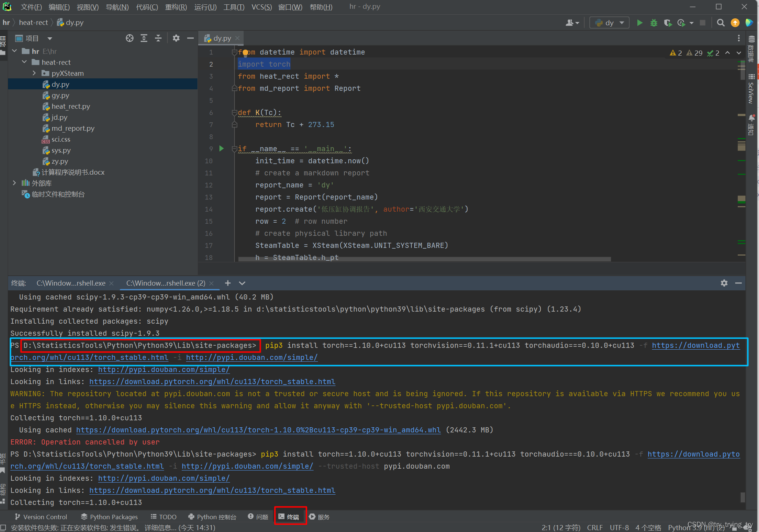Select heat_rect.py in project tree
Image resolution: width=759 pixels, height=532 pixels.
point(71,106)
